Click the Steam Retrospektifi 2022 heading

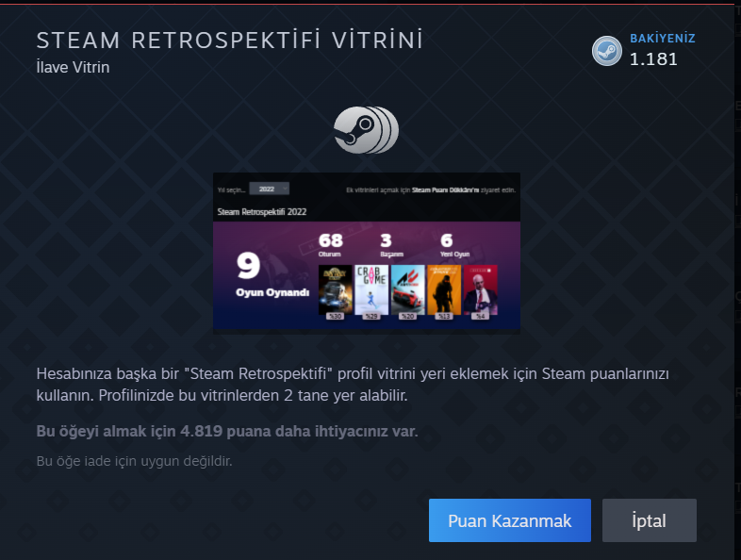[x=262, y=212]
